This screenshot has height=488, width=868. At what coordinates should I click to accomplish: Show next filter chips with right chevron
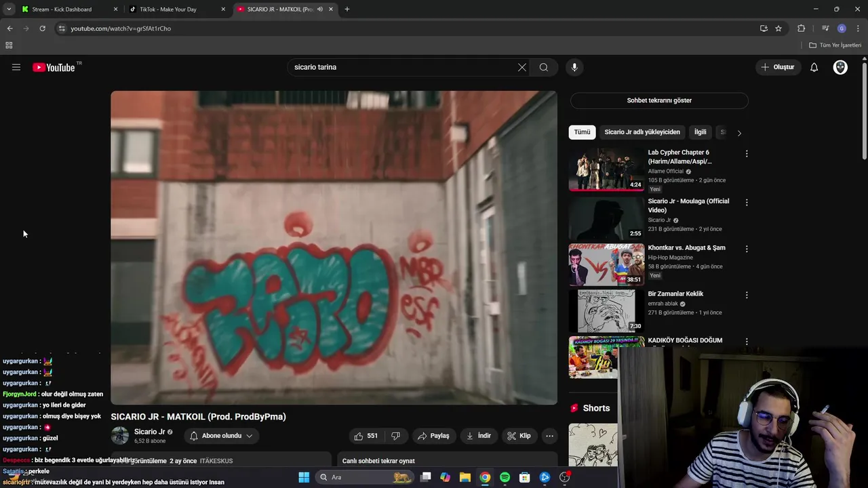739,133
